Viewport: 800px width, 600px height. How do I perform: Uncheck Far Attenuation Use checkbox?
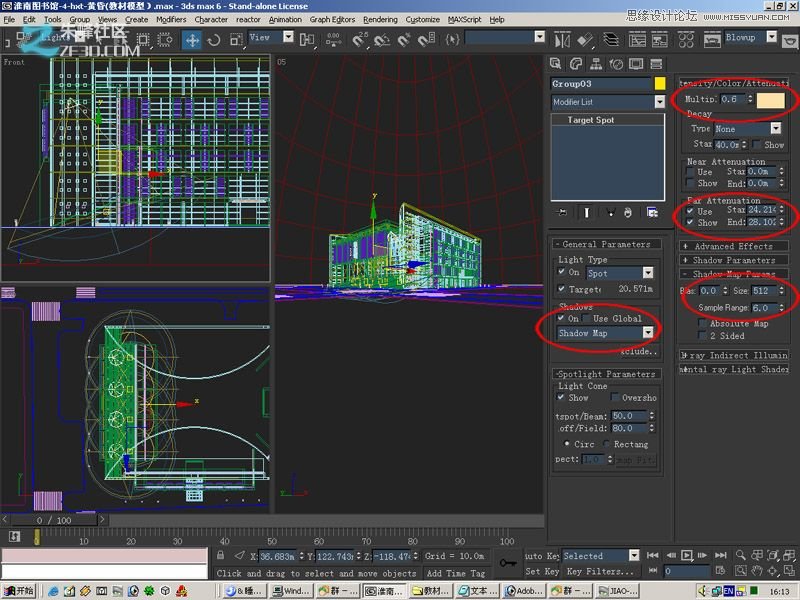tap(691, 212)
